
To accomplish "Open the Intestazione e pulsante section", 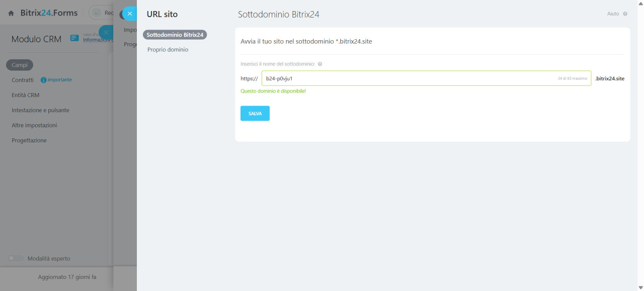I will pyautogui.click(x=40, y=110).
